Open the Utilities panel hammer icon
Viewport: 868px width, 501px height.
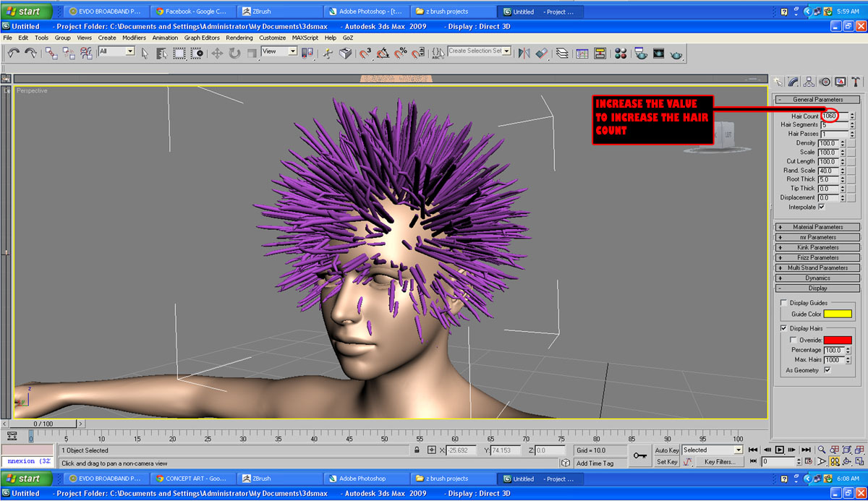(x=856, y=82)
